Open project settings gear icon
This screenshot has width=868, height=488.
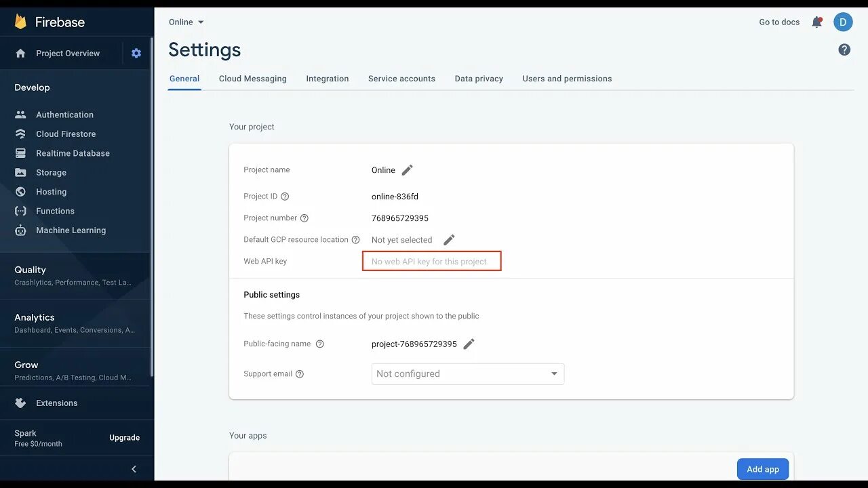click(136, 53)
